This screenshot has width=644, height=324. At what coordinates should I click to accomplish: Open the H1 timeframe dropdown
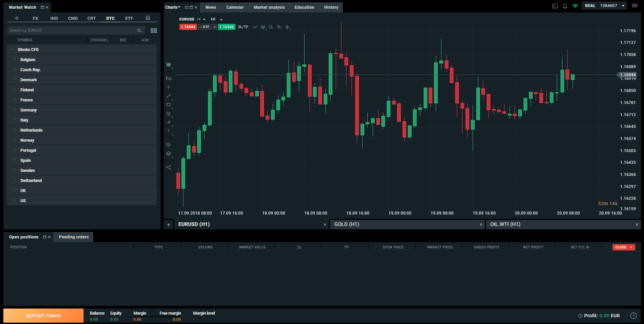[217, 19]
